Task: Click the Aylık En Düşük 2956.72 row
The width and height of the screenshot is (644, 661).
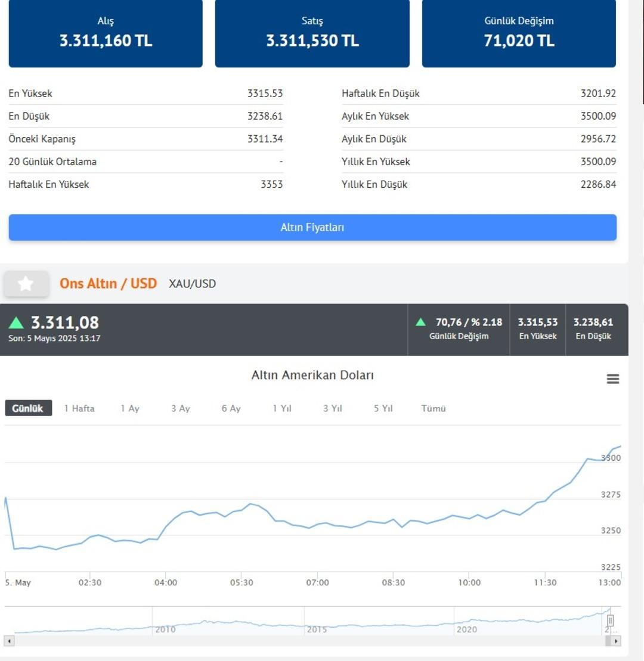Action: click(x=479, y=139)
